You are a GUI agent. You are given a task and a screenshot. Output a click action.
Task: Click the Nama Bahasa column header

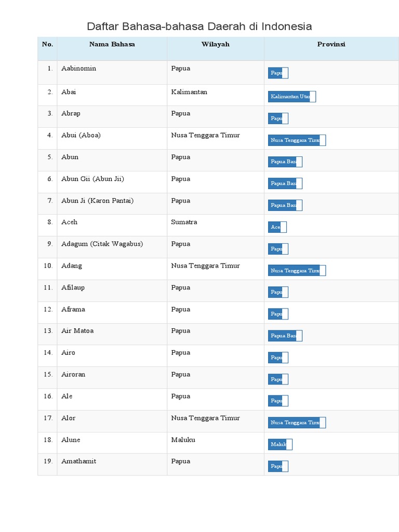point(112,44)
